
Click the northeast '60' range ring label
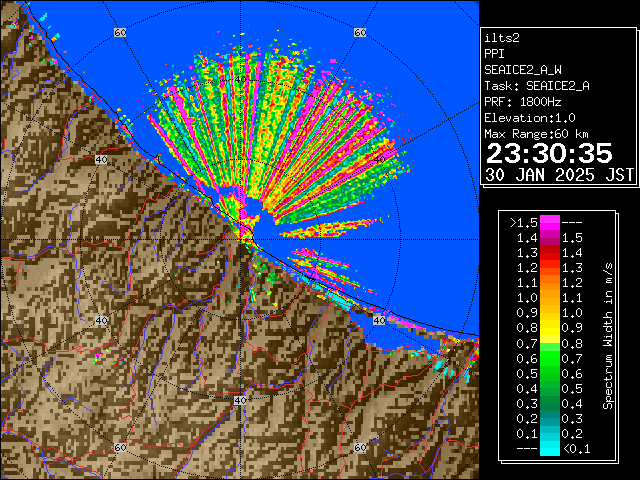pyautogui.click(x=360, y=32)
